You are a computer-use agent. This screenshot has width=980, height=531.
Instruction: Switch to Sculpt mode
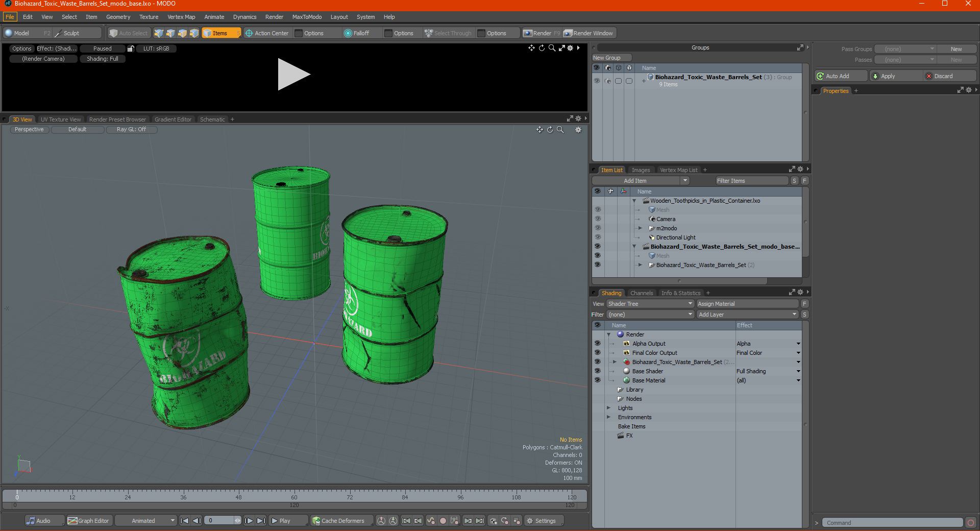pyautogui.click(x=77, y=33)
